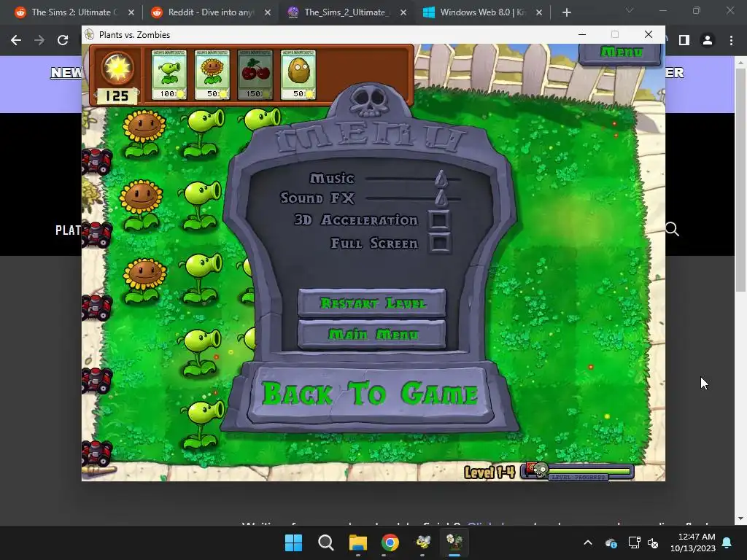Image resolution: width=747 pixels, height=560 pixels.
Task: Close the Reddit browser tab
Action: [267, 12]
